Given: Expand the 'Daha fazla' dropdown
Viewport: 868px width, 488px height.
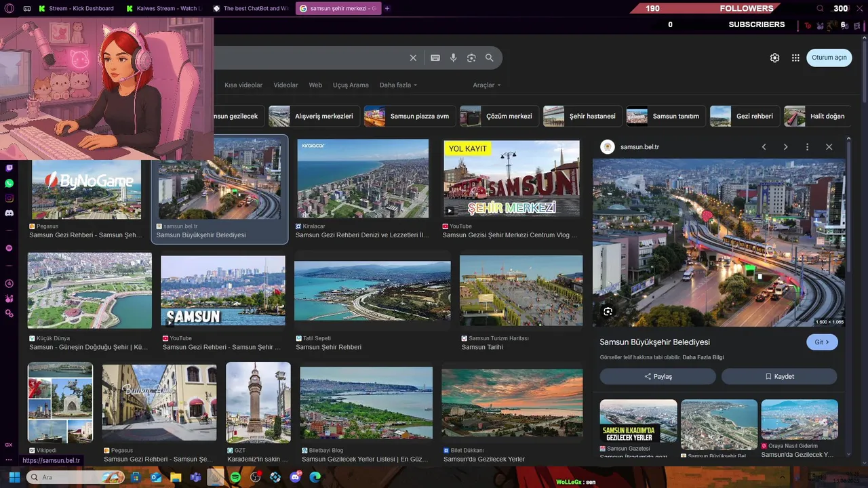Looking at the screenshot, I should (398, 85).
